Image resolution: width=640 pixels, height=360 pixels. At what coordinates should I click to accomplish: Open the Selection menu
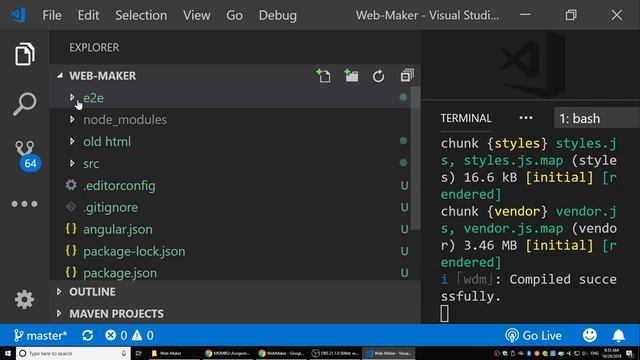tap(141, 16)
